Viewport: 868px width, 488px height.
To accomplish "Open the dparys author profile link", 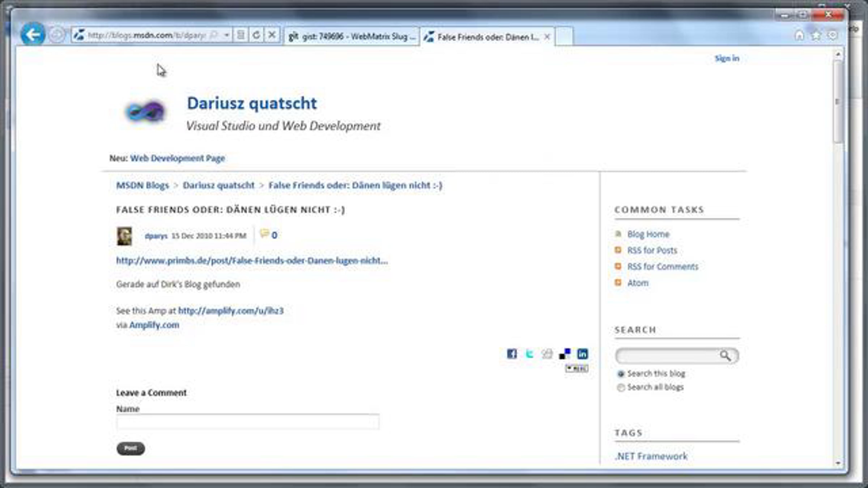I will tap(156, 236).
